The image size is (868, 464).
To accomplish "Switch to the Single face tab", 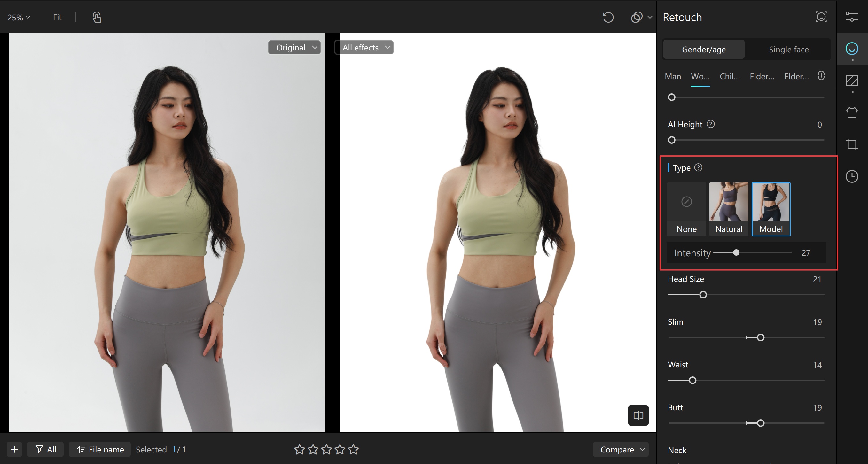I will 788,50.
